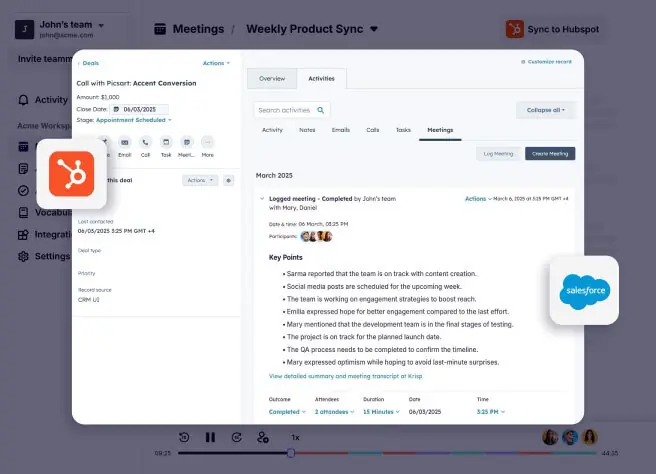Click the Salesforce logo tile

[x=584, y=290]
